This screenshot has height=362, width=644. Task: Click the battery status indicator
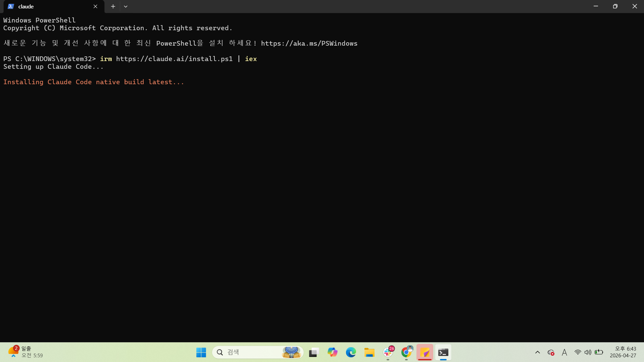point(599,352)
